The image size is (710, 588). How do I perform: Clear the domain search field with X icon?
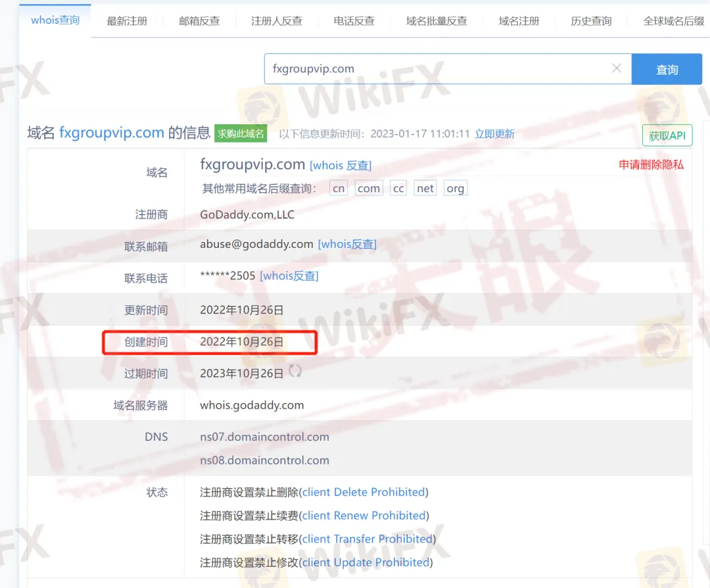click(616, 68)
